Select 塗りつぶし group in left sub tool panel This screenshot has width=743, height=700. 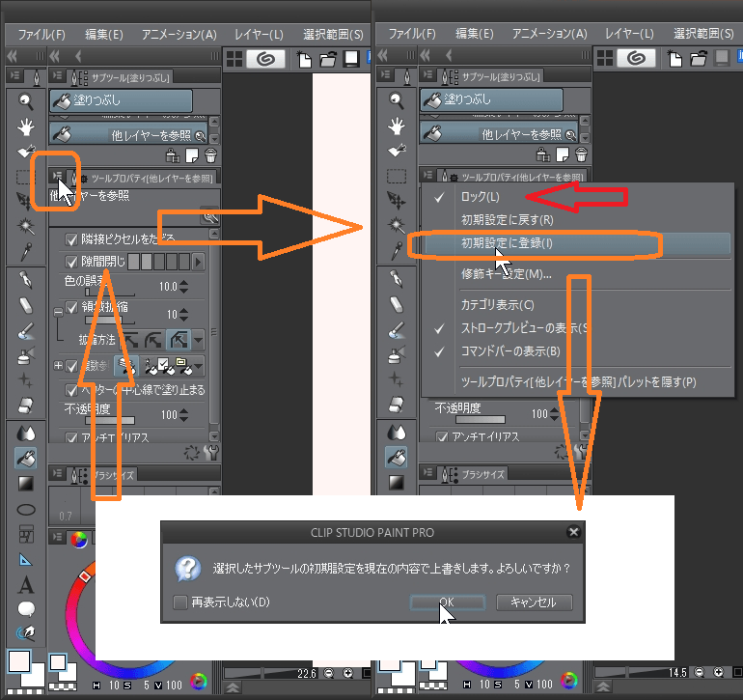point(121,100)
